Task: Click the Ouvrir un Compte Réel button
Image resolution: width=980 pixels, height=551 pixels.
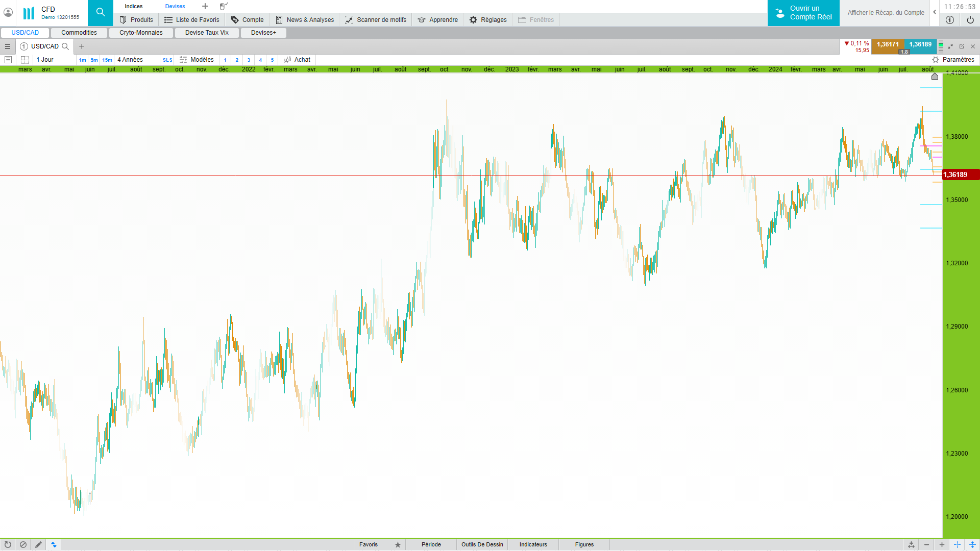Action: pos(803,13)
